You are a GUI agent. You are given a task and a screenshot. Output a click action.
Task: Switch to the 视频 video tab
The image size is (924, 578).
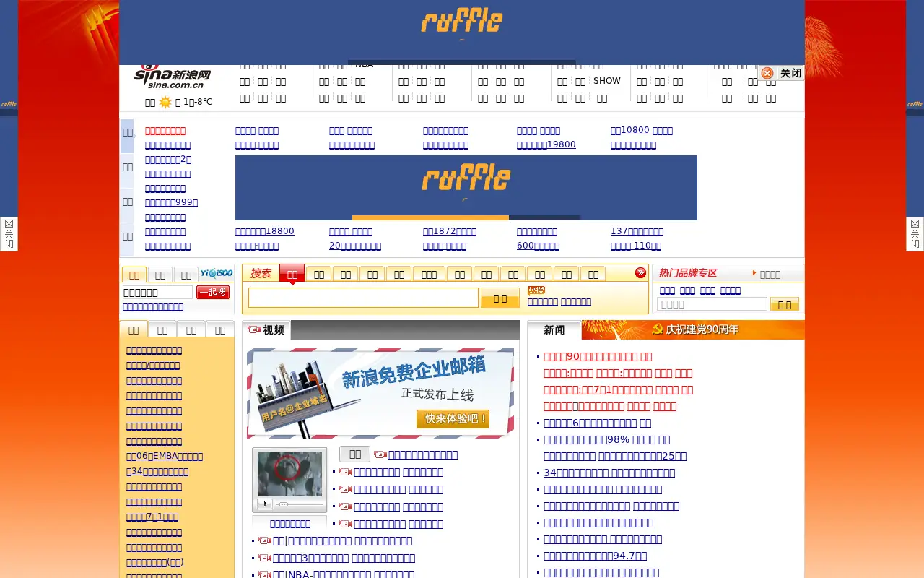(267, 330)
